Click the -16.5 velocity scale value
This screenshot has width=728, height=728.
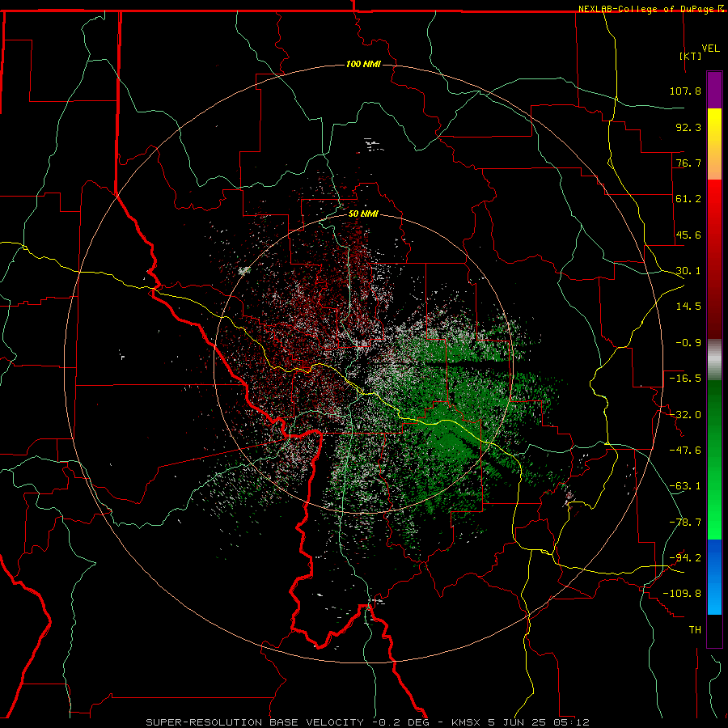685,379
